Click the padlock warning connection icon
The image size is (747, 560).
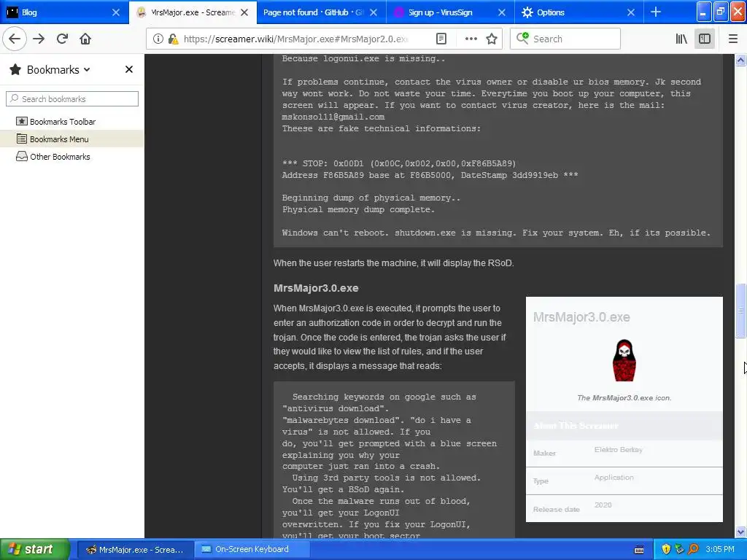[173, 39]
